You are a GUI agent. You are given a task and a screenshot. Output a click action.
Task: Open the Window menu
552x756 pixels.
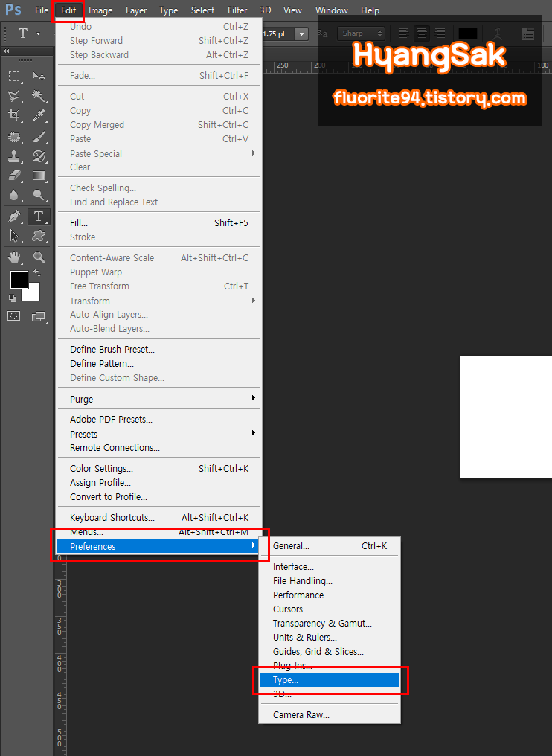[332, 10]
